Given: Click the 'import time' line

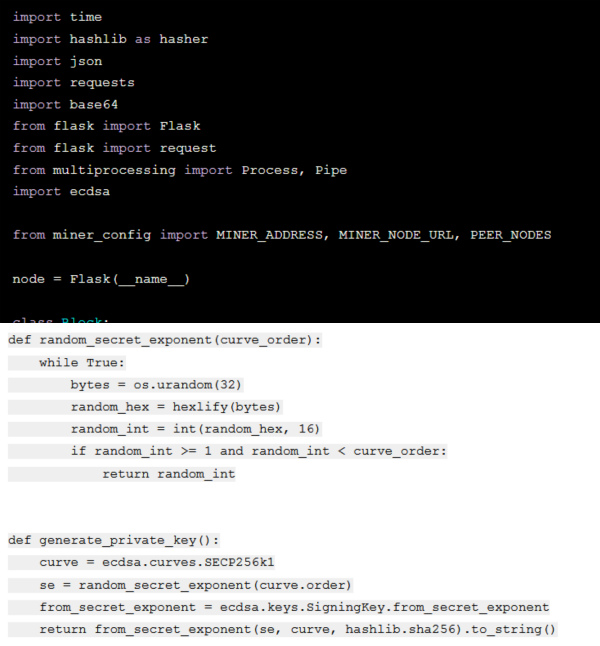Looking at the screenshot, I should [57, 17].
